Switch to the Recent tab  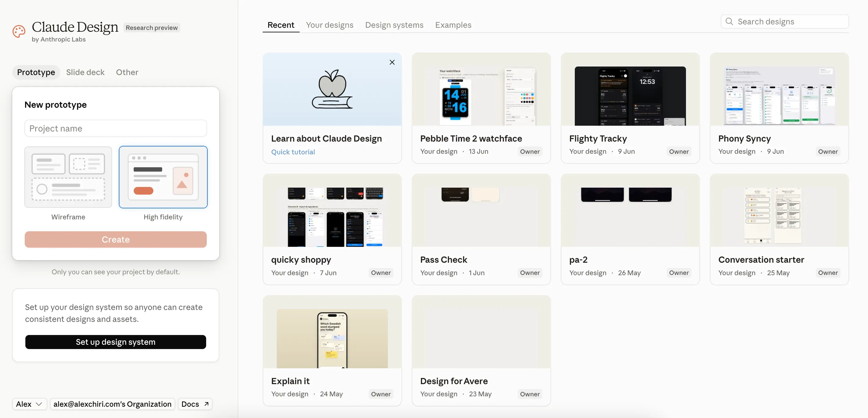(x=281, y=25)
